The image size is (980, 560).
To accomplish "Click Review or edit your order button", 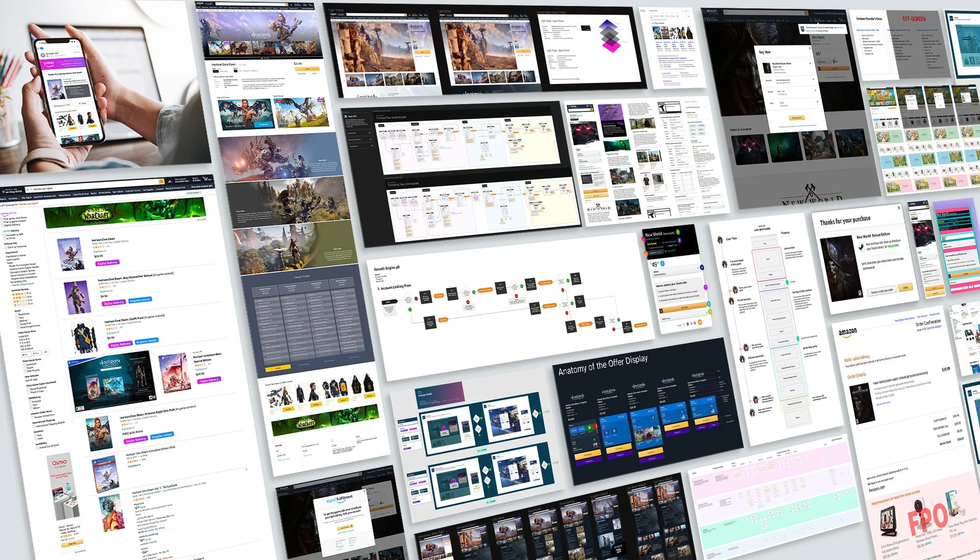I will (x=881, y=291).
